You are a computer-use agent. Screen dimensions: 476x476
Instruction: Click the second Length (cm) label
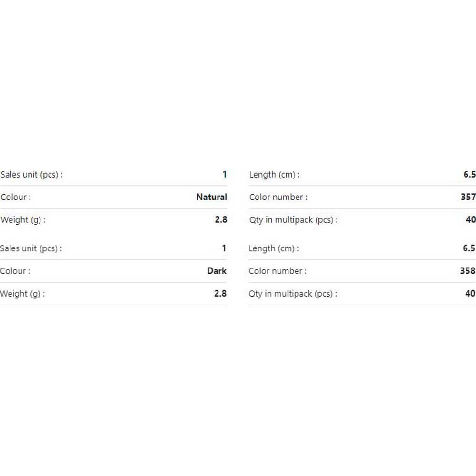pos(274,248)
